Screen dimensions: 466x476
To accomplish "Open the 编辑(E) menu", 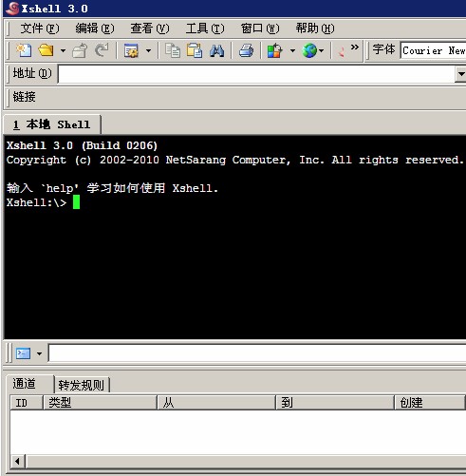I will click(95, 29).
